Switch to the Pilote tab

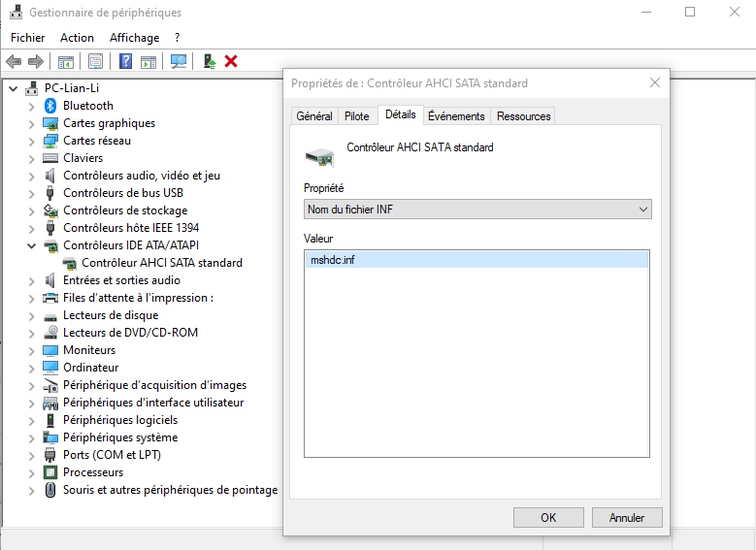coord(356,116)
